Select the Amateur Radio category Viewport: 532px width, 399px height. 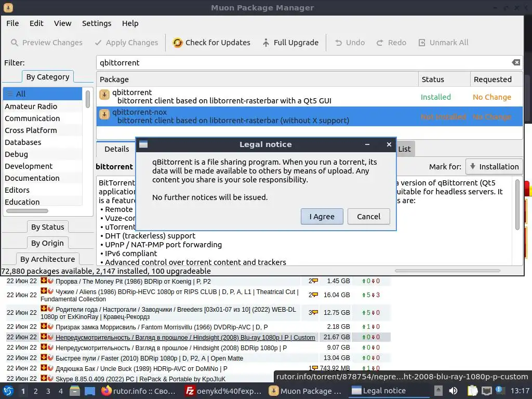click(43, 106)
